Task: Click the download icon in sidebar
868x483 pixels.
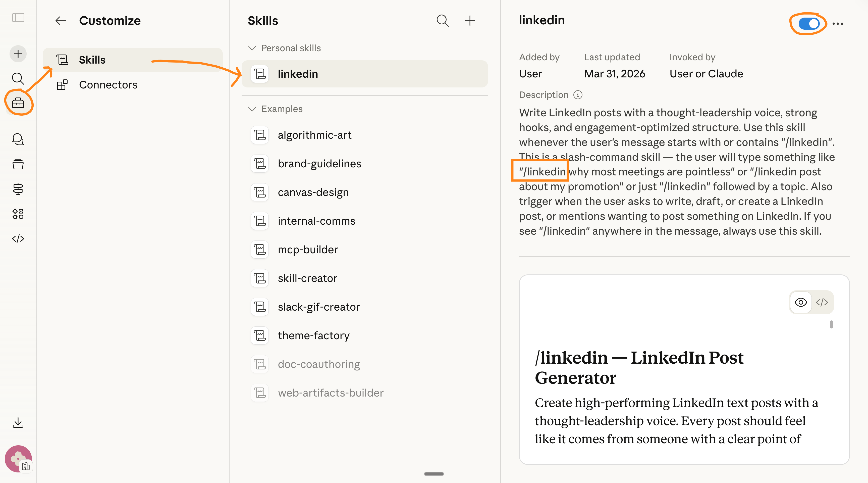Action: tap(18, 423)
